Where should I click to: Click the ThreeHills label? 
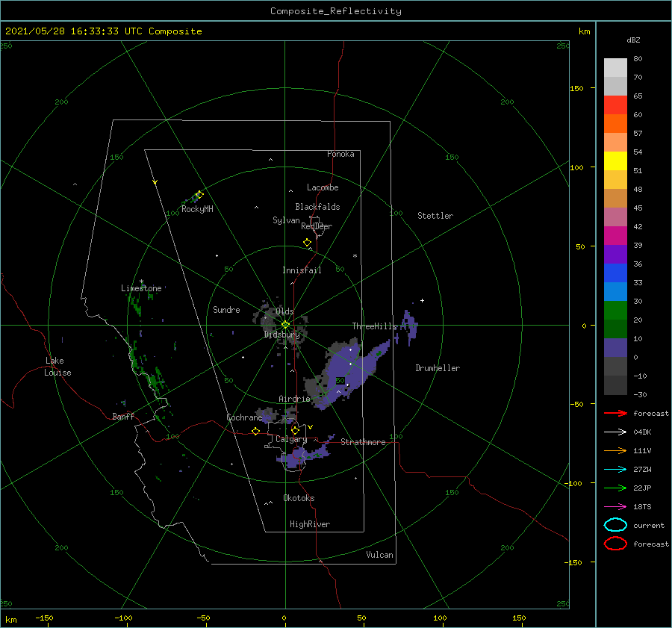(375, 326)
